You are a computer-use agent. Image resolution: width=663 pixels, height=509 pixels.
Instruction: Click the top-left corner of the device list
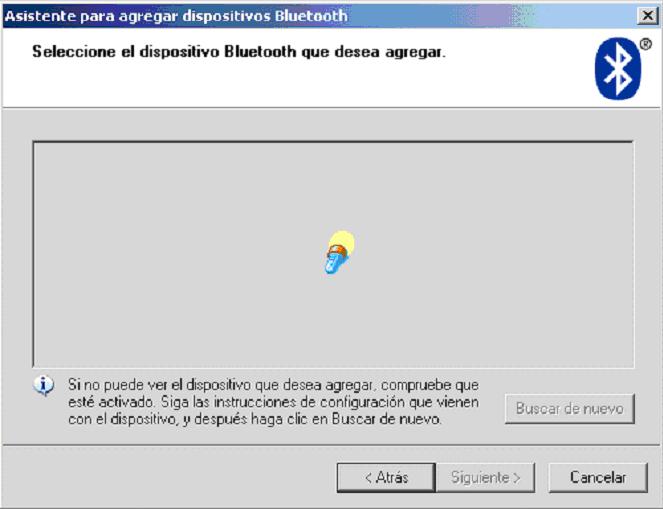pos(36,144)
